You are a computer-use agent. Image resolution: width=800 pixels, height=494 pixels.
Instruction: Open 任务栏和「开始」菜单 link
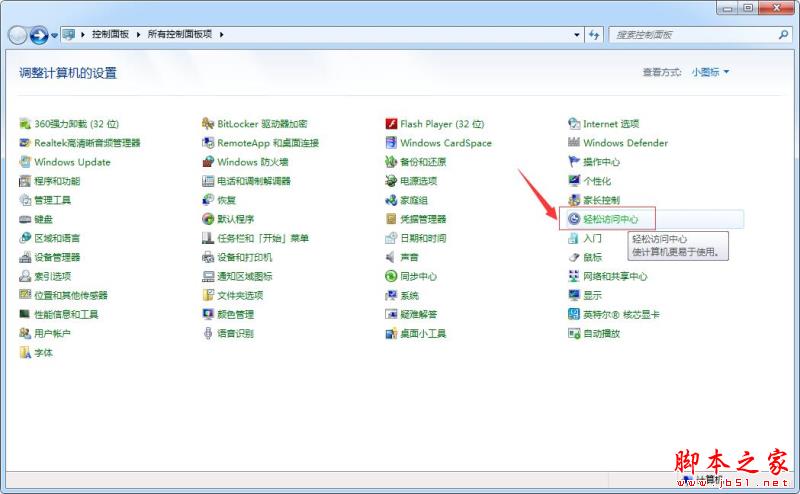coord(263,238)
